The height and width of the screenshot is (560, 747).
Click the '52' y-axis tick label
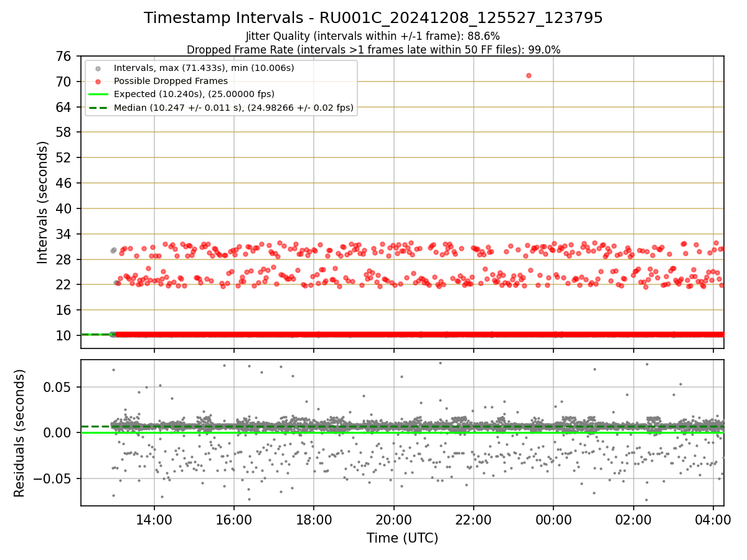click(64, 157)
